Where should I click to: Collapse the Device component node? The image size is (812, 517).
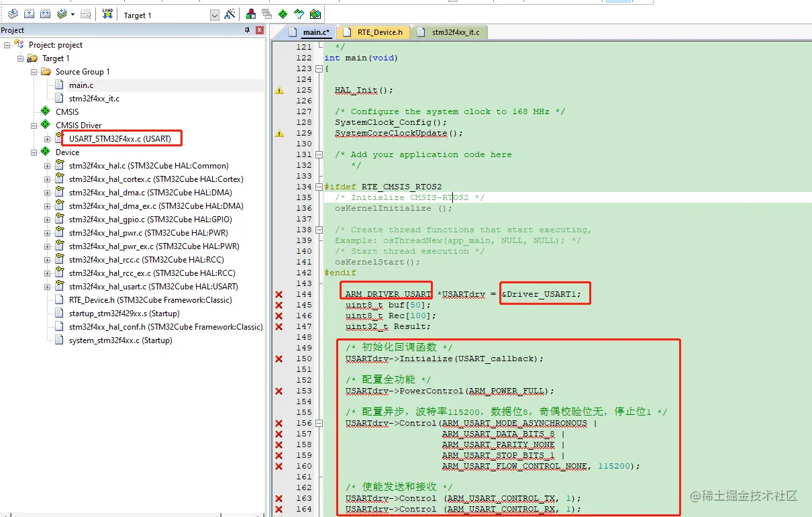[x=34, y=152]
